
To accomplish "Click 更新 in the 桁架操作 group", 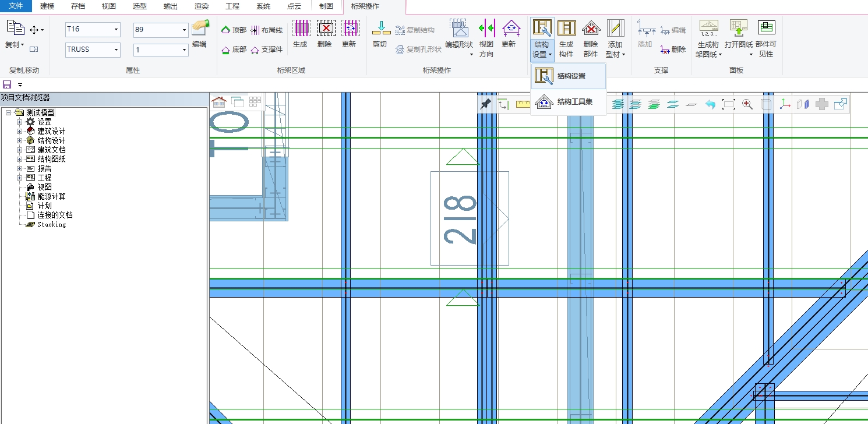I will [509, 34].
